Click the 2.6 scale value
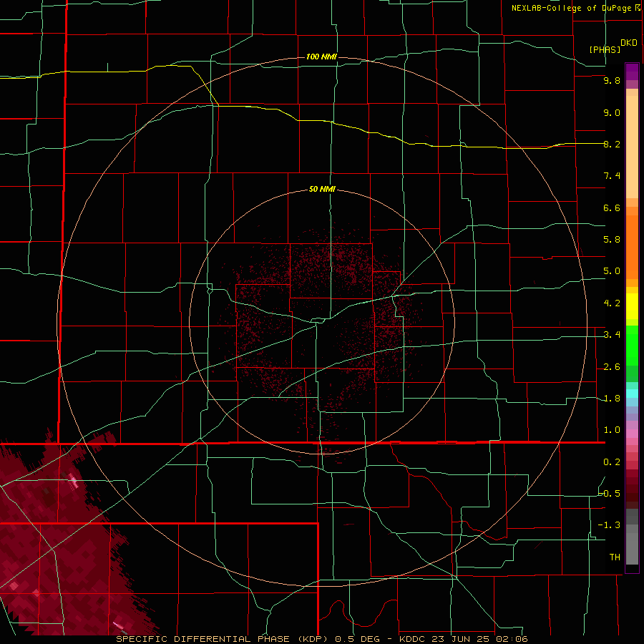644x644 pixels. (612, 367)
